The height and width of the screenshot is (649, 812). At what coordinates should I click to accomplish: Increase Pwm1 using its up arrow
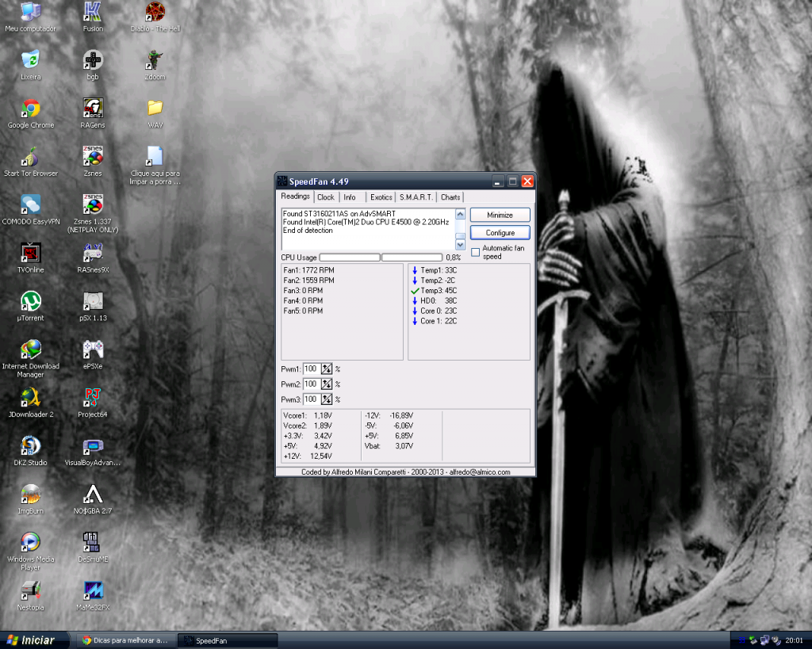tap(325, 366)
